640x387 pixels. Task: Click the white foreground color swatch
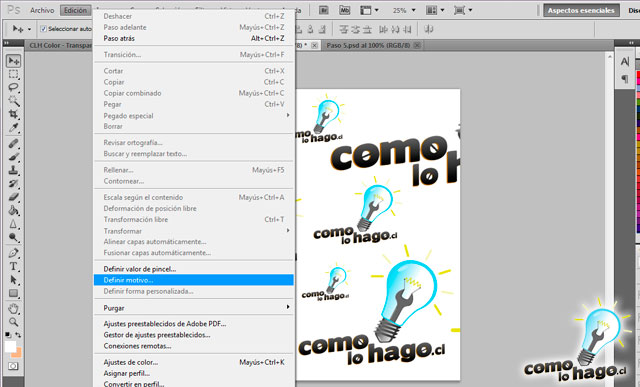(x=10, y=346)
